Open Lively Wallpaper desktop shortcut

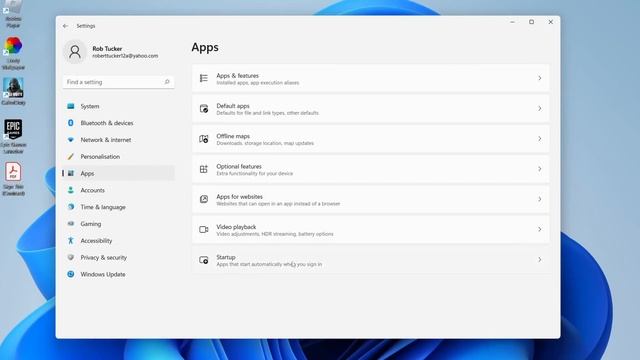point(13,53)
